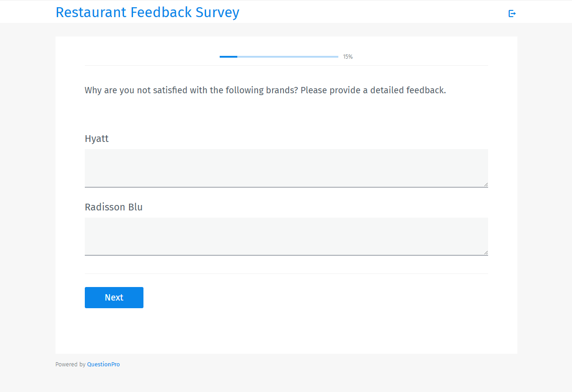Screen dimensions: 572x392
Task: Click the Hyatt brand label above the text box
Action: [97, 139]
